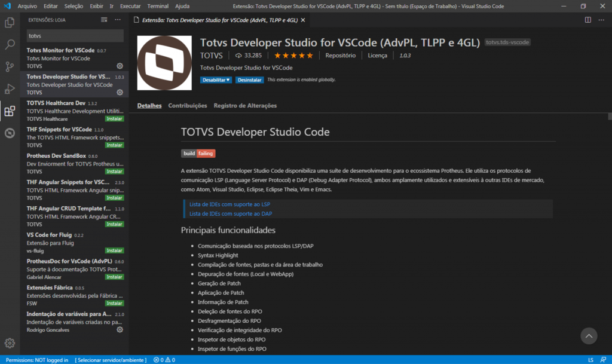The image size is (612, 364).
Task: Click the five-star rating
Action: pyautogui.click(x=293, y=56)
